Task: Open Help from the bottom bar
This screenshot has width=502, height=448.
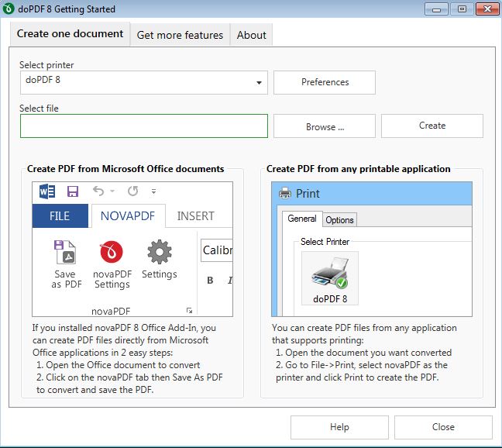Action: 339,427
